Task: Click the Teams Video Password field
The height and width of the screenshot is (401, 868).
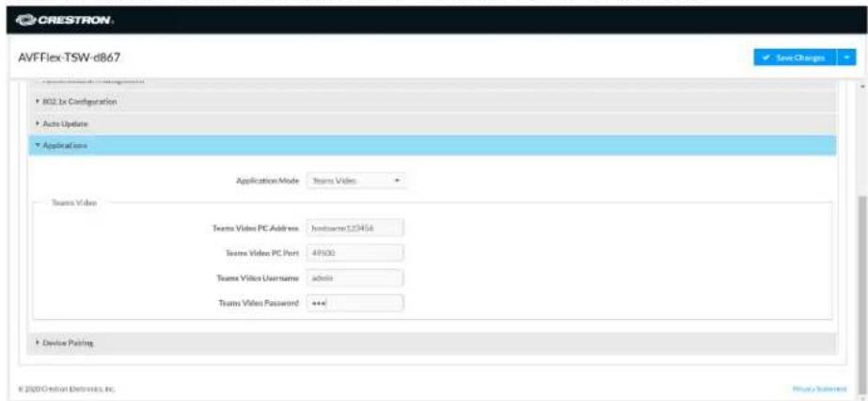Action: (x=355, y=303)
